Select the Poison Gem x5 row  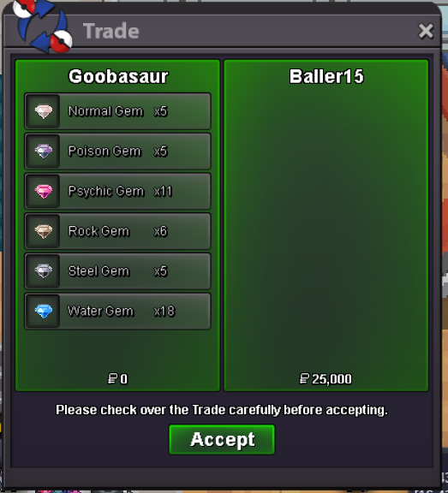117,151
